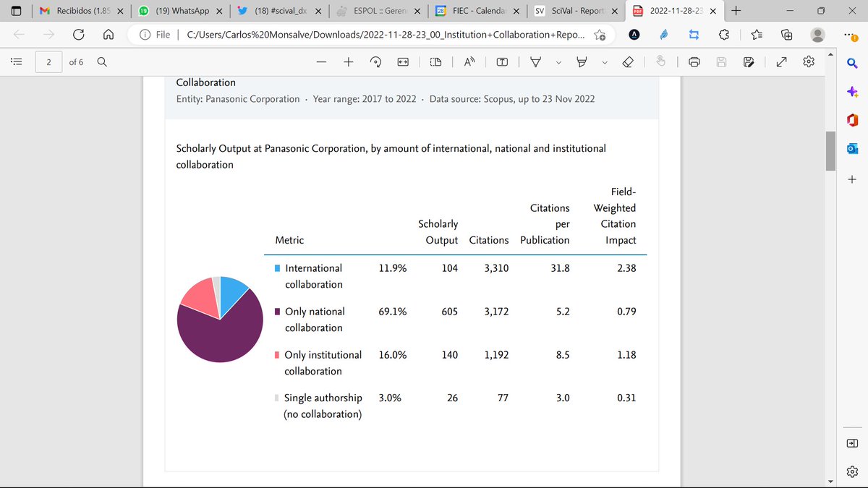Select the Draw pen tool
The image size is (868, 488).
(x=536, y=62)
